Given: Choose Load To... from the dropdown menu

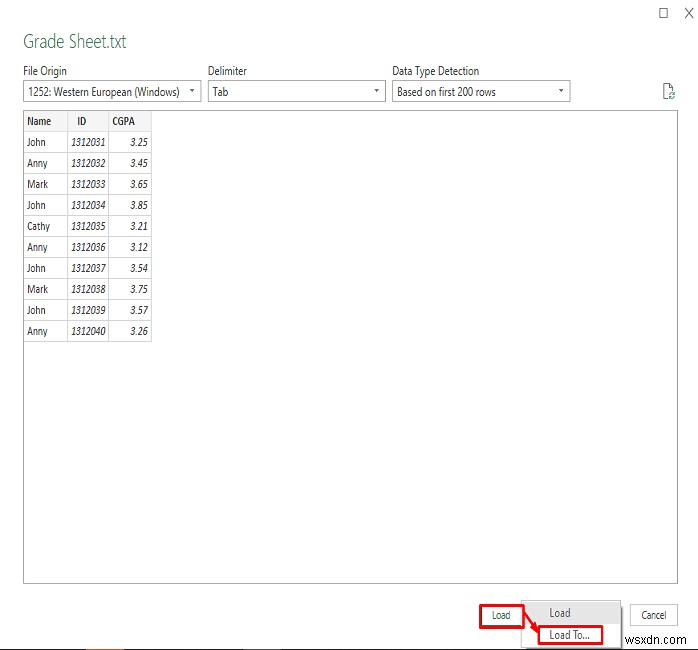Looking at the screenshot, I should tap(570, 635).
